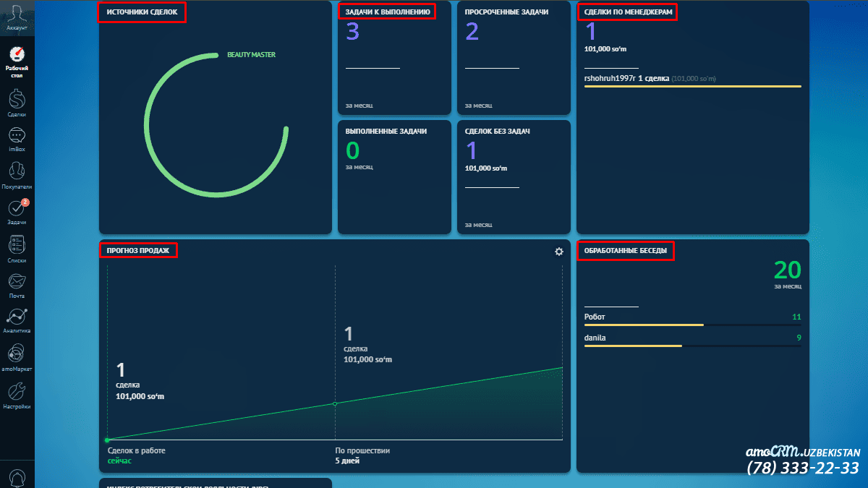Viewport: 868px width, 488px height.
Task: Click Источники сделок widget title
Action: coord(142,12)
